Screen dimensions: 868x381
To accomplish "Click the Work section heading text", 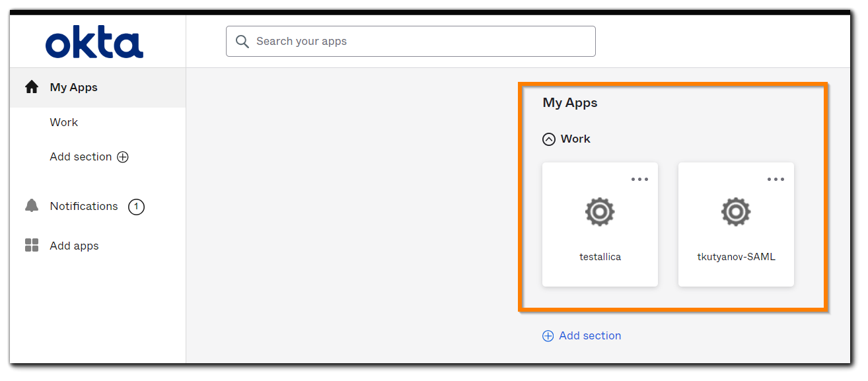I will (575, 139).
